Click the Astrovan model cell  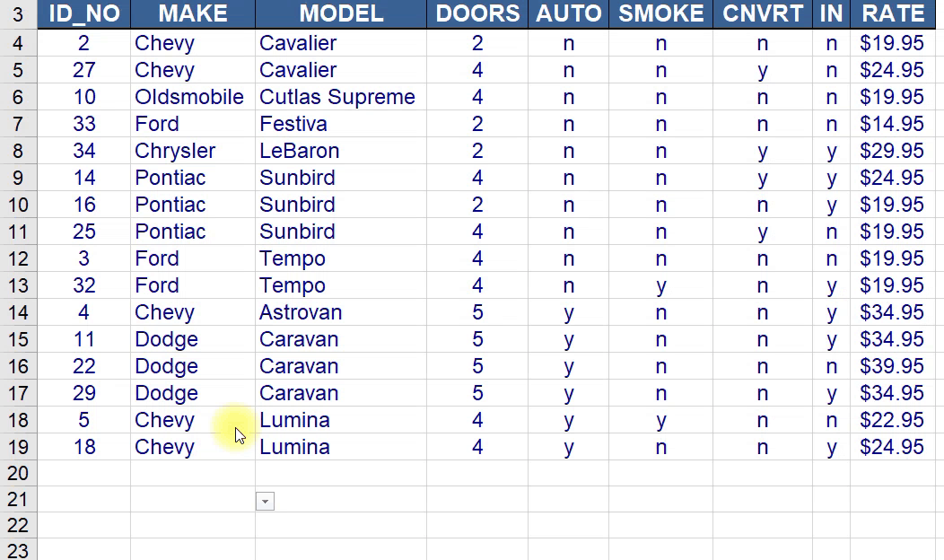point(341,312)
